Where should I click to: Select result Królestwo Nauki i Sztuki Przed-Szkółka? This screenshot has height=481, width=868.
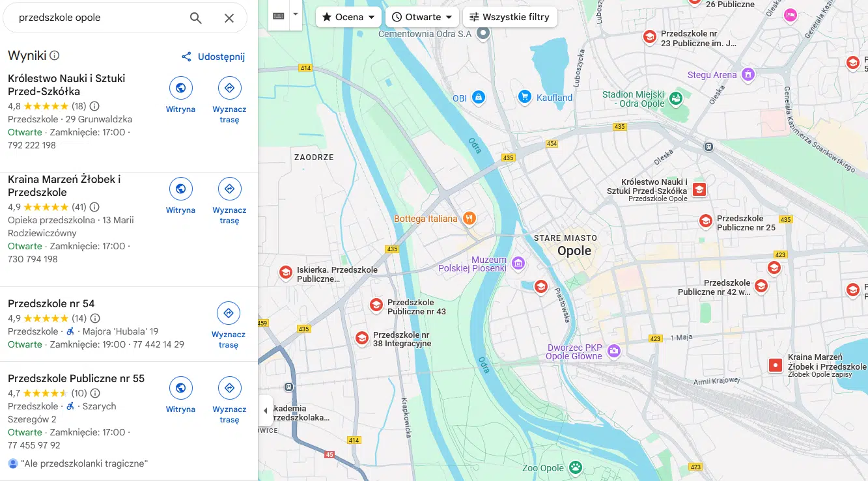tap(66, 85)
